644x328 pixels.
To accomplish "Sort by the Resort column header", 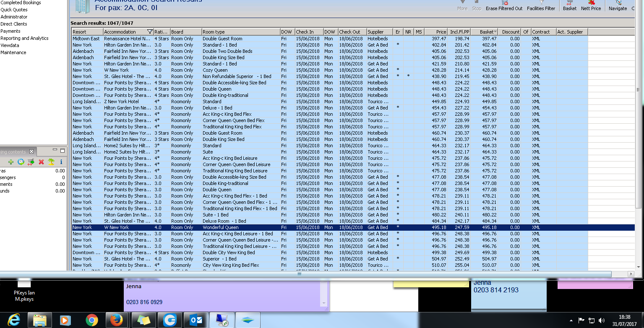I will 87,32.
